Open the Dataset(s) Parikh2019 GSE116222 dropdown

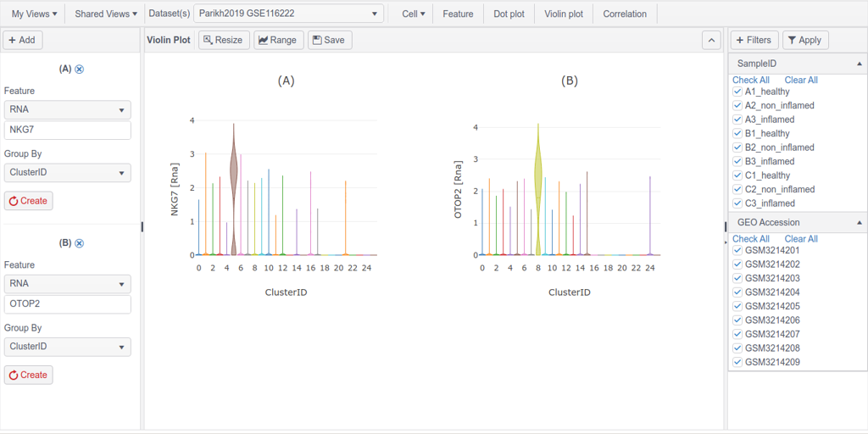(288, 14)
